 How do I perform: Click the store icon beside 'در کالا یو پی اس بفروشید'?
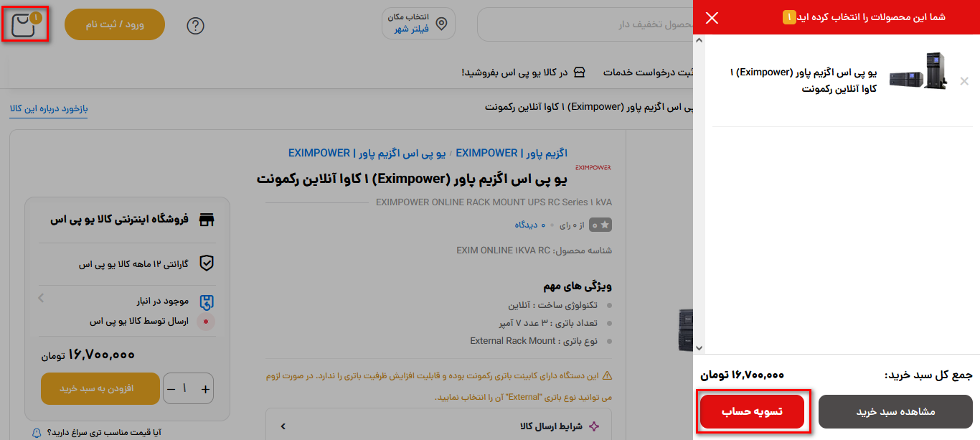[580, 72]
